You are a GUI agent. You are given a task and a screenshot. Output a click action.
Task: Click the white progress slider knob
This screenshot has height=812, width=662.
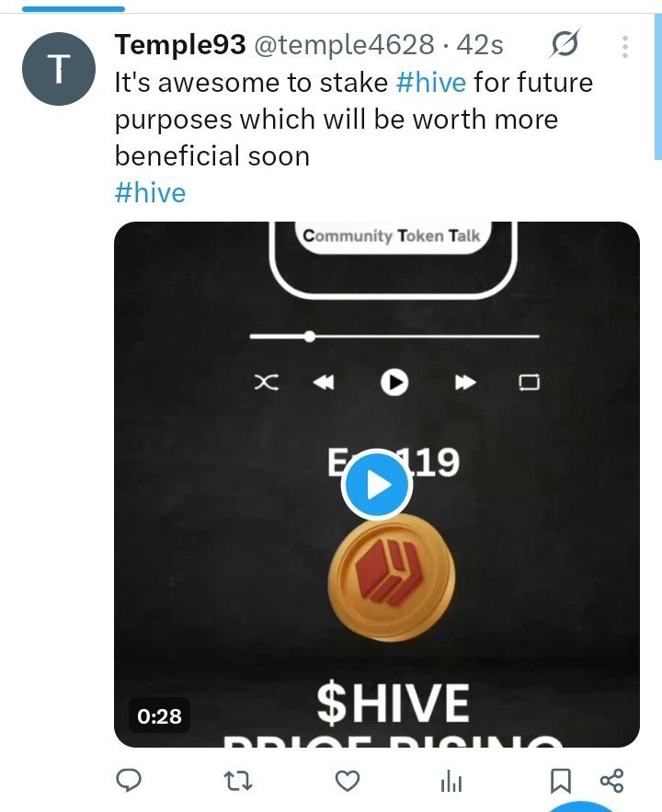pyautogui.click(x=310, y=337)
